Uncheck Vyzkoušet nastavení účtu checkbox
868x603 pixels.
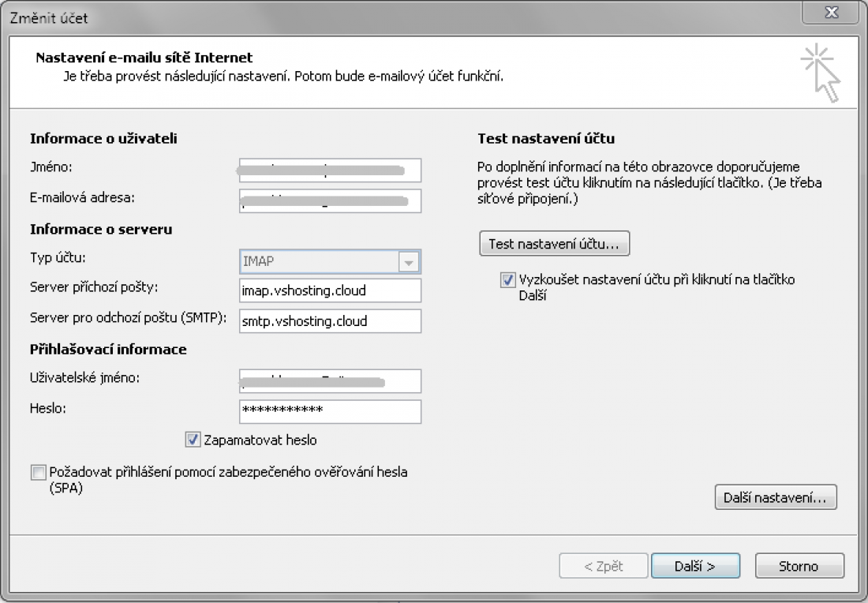(507, 280)
